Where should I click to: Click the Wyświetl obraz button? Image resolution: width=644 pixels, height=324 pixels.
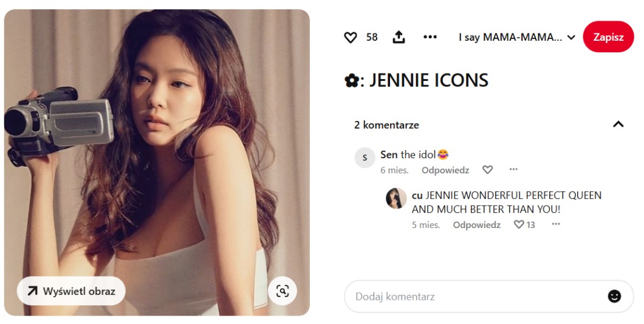click(x=71, y=291)
